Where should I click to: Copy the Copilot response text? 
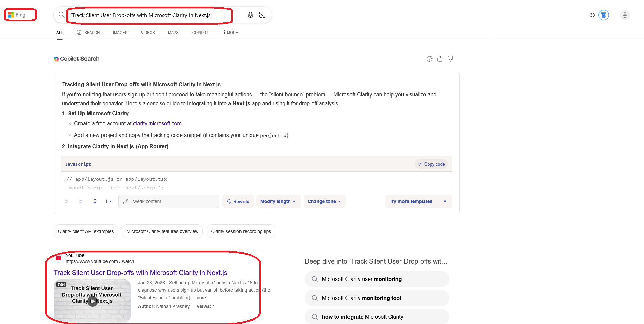pos(95,201)
